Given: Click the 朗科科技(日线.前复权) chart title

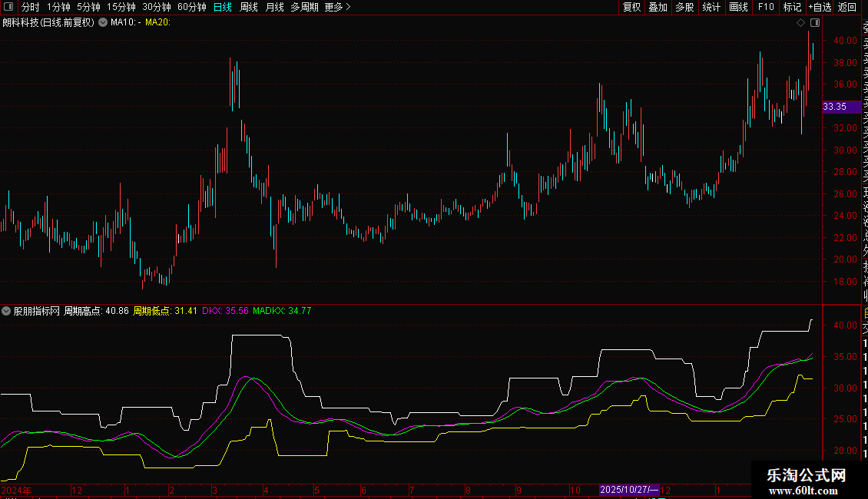Looking at the screenshot, I should coord(48,22).
